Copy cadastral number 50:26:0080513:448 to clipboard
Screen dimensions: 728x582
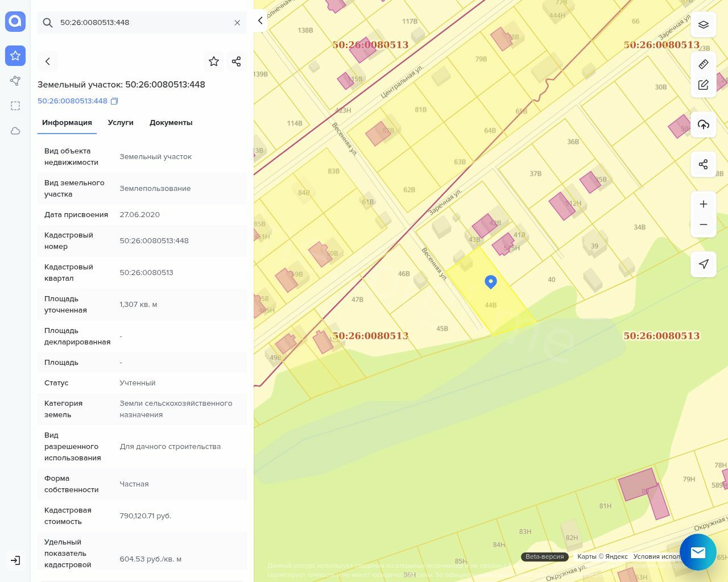pyautogui.click(x=114, y=101)
